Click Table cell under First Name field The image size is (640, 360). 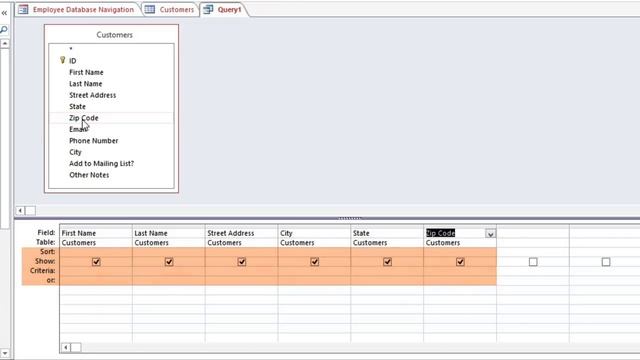pos(96,243)
